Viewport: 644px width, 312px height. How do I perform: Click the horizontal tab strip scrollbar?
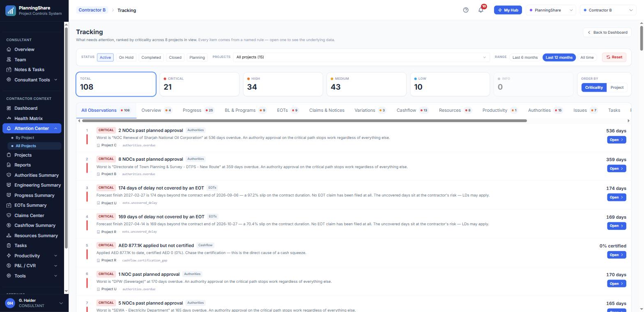tap(304, 121)
